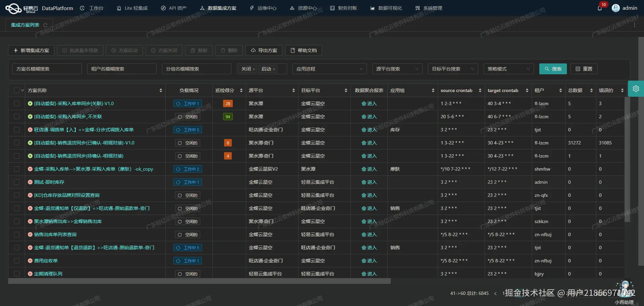This screenshot has height=306, width=644.
Task: Expand the 策略模式 dropdown
Action: coord(508,69)
